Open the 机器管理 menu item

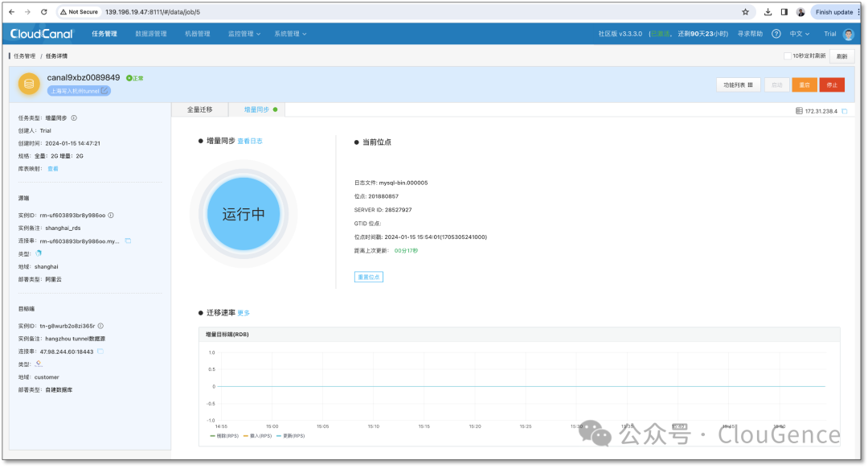pos(198,34)
